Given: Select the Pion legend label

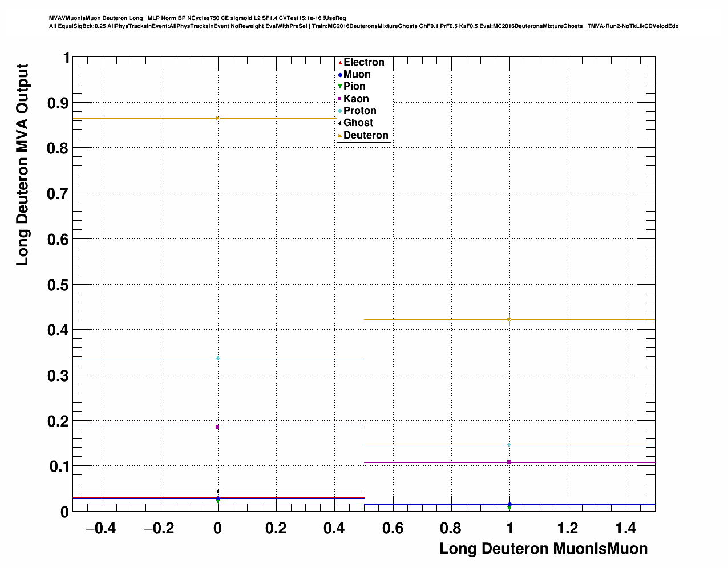Looking at the screenshot, I should click(x=354, y=87).
